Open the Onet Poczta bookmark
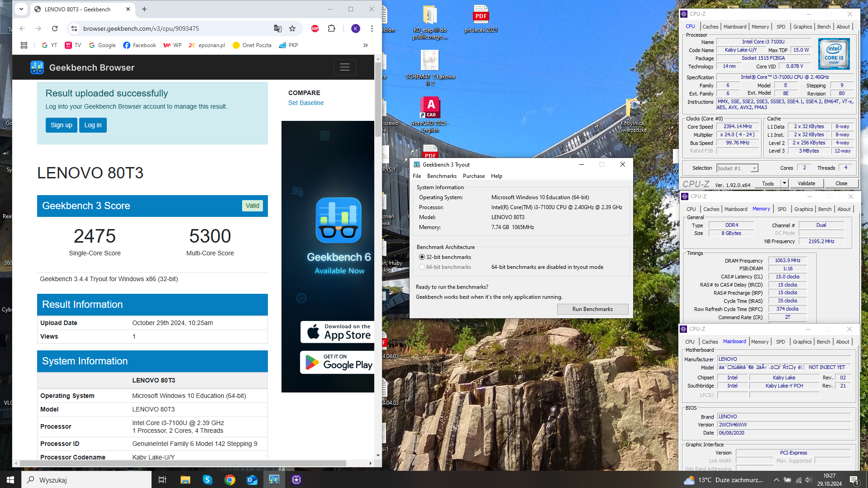 click(252, 45)
